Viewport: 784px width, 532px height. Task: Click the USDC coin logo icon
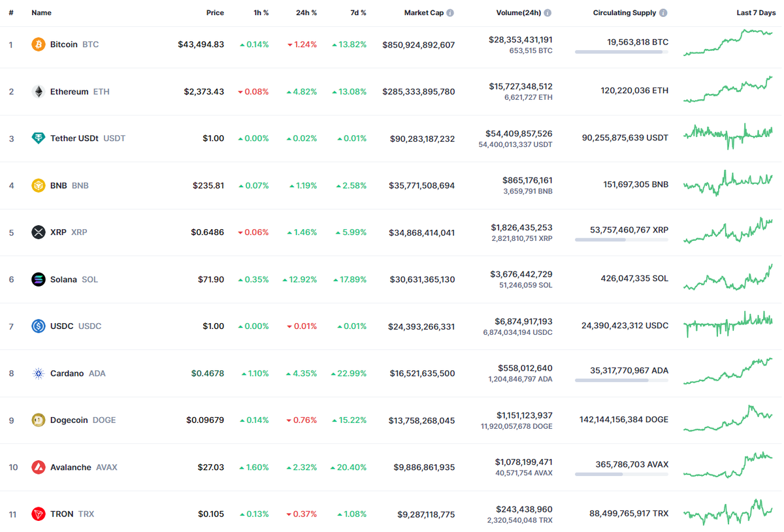point(39,326)
